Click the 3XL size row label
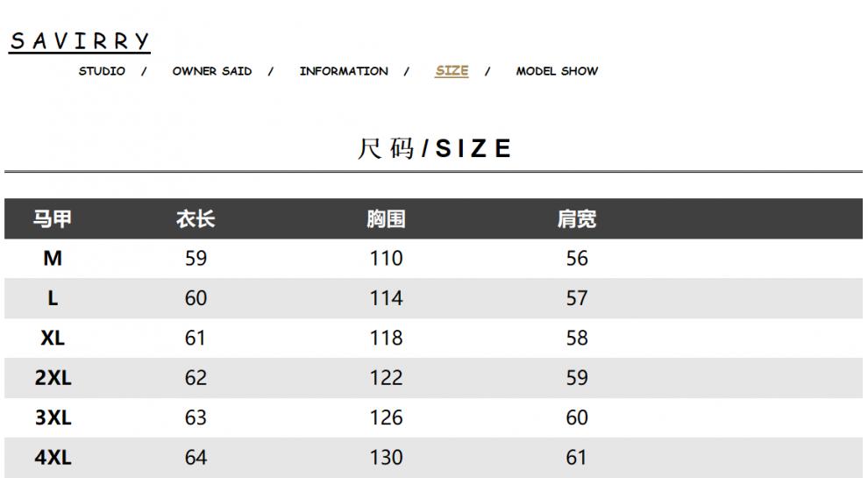Viewport: 868px width, 478px height. click(53, 417)
